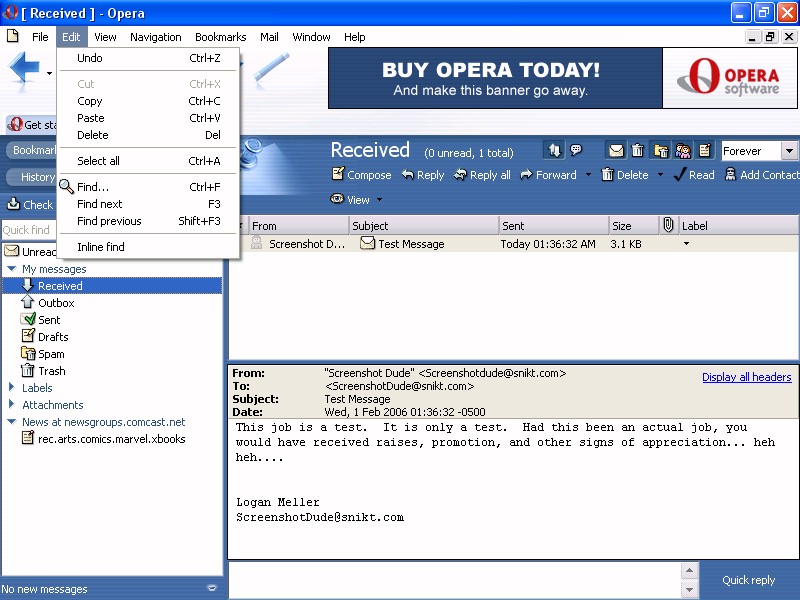Image resolution: width=800 pixels, height=600 pixels.
Task: Click the Delete trash button in mail toolbar
Action: (x=624, y=175)
